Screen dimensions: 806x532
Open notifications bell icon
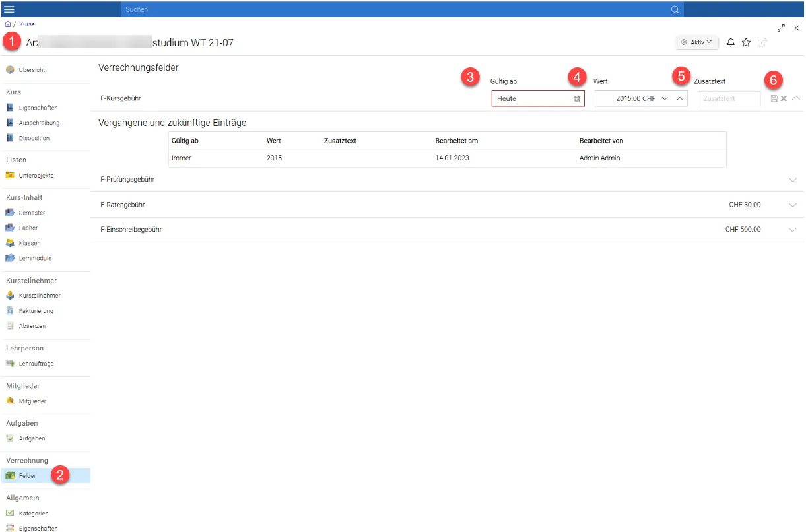[731, 42]
